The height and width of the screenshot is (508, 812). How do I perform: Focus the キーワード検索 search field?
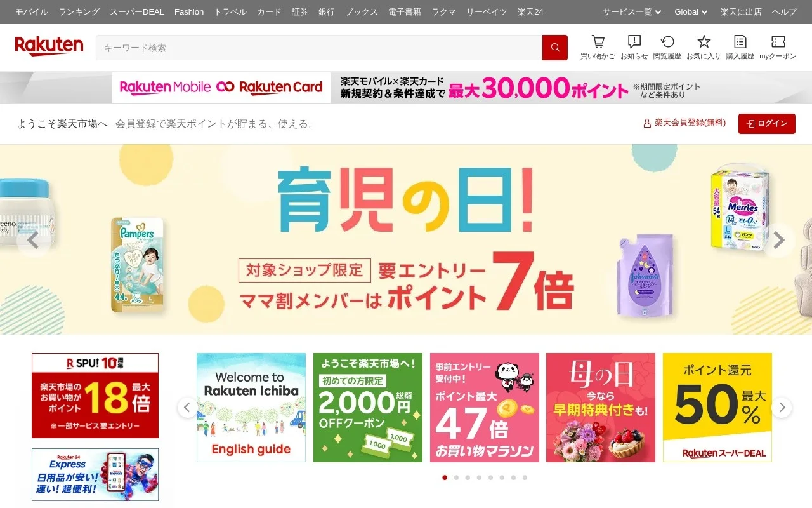coord(319,48)
